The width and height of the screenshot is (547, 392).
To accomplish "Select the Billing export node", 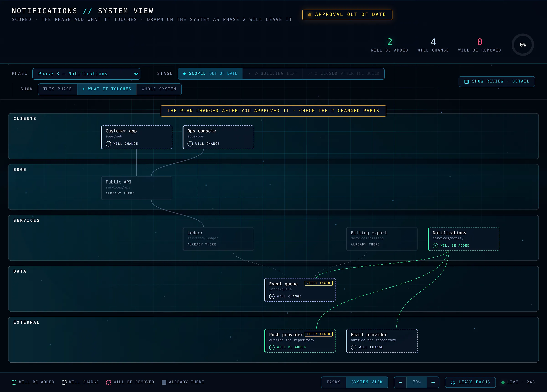I will click(382, 239).
